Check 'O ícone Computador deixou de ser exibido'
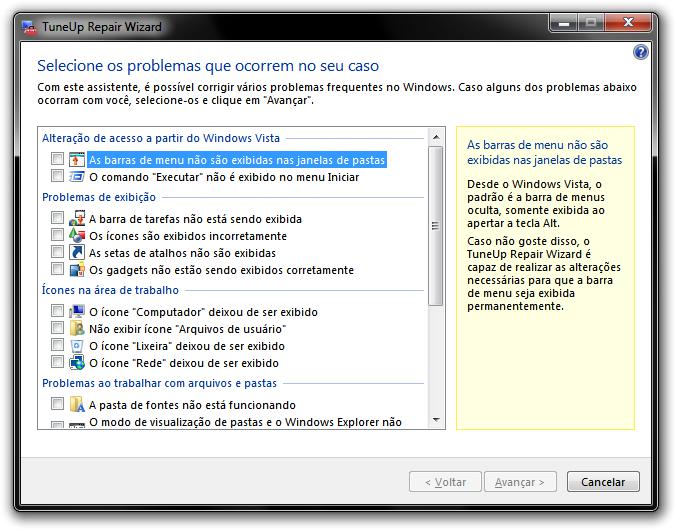This screenshot has height=531, width=676. pos(57,310)
